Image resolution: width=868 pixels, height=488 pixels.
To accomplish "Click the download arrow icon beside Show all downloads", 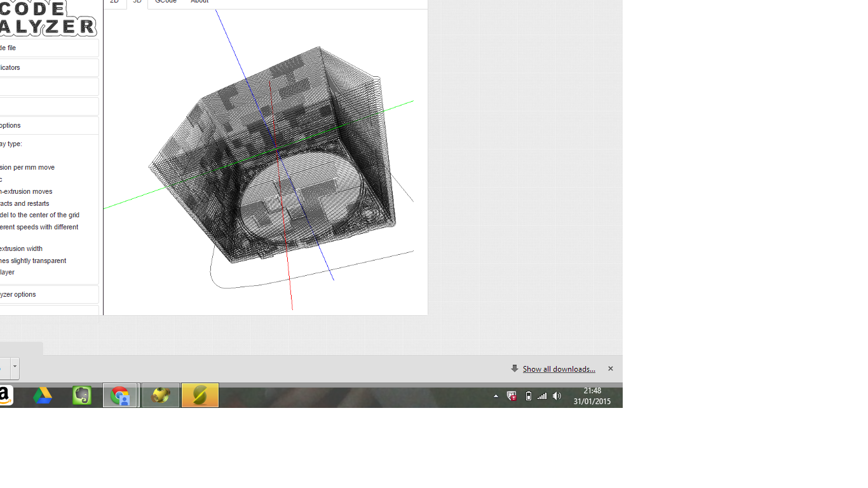I will (515, 369).
